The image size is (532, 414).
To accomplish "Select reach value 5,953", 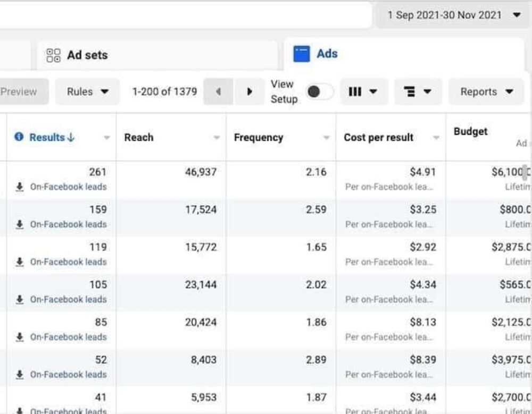I will (204, 398).
